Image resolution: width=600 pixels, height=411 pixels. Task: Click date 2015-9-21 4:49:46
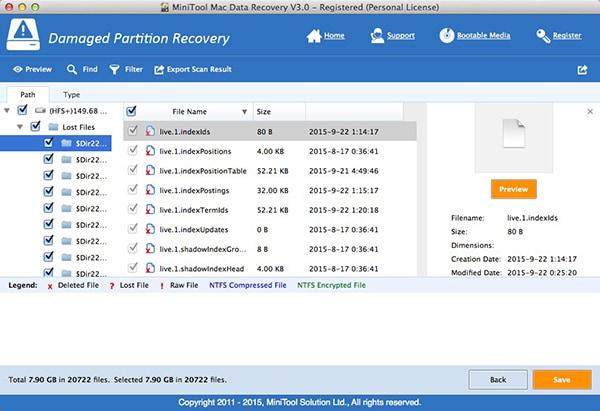(344, 171)
